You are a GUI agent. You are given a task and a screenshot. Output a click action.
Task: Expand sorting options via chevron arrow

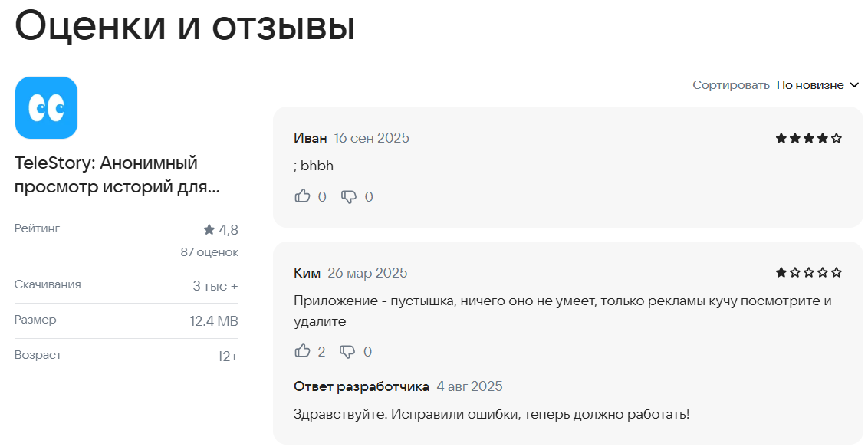point(855,85)
